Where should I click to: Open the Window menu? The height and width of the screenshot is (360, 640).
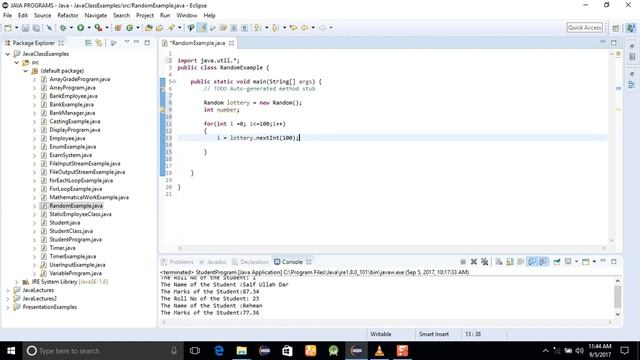(x=187, y=16)
